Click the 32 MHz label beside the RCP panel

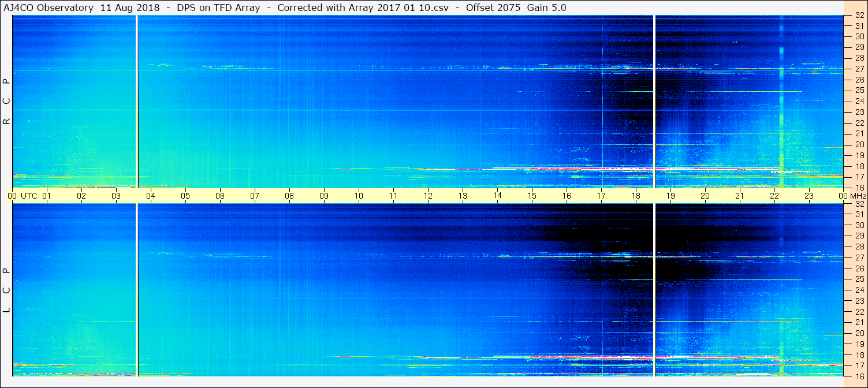pos(859,16)
